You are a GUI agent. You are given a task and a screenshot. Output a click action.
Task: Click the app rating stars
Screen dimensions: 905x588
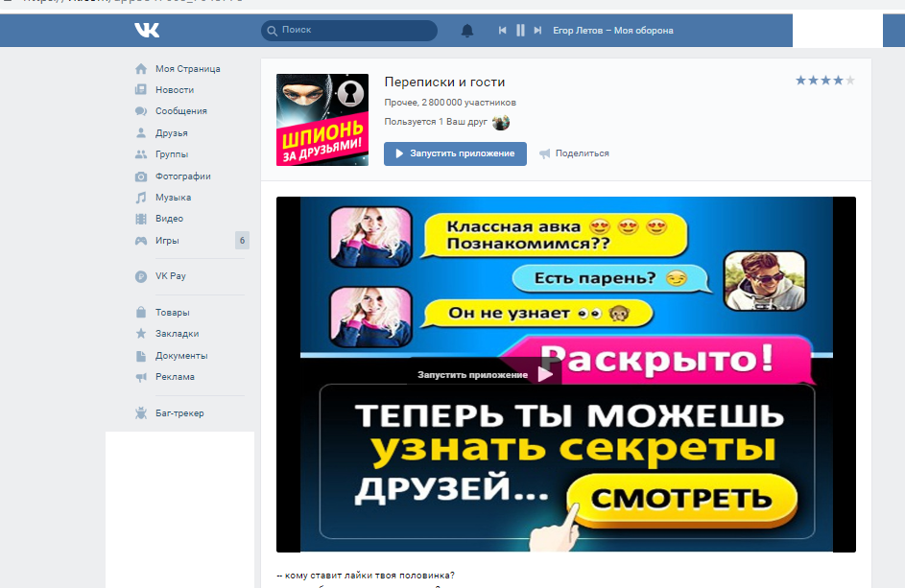click(x=824, y=81)
